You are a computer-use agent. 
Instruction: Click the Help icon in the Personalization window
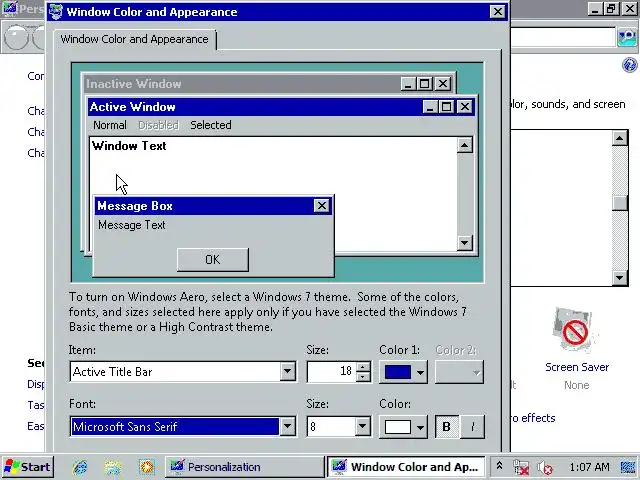pos(630,65)
